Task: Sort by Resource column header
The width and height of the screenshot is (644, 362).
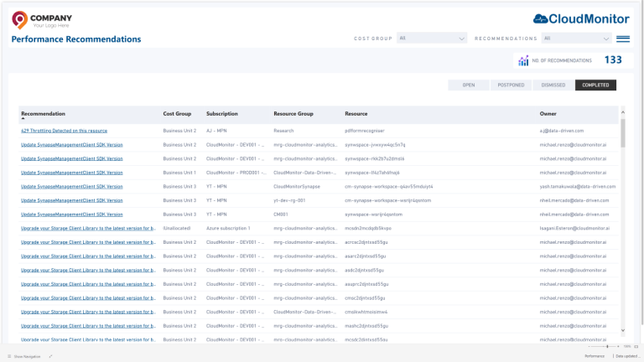Action: (x=356, y=114)
